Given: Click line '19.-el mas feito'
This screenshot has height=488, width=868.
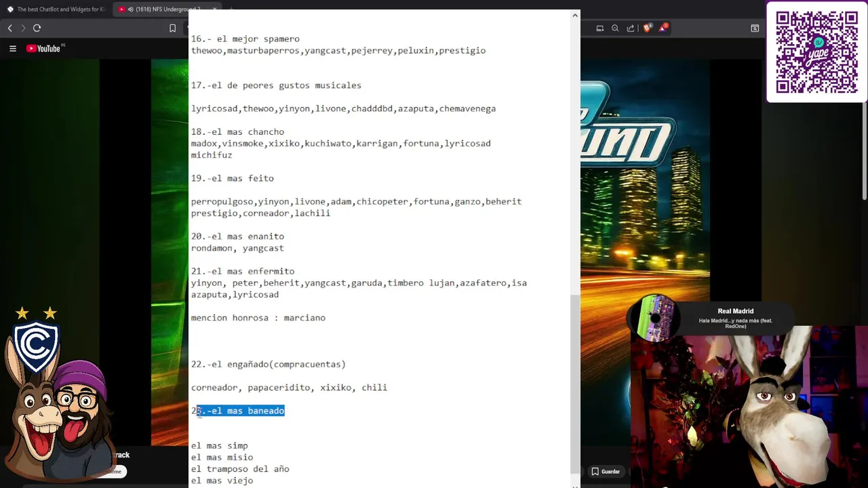Looking at the screenshot, I should point(233,178).
